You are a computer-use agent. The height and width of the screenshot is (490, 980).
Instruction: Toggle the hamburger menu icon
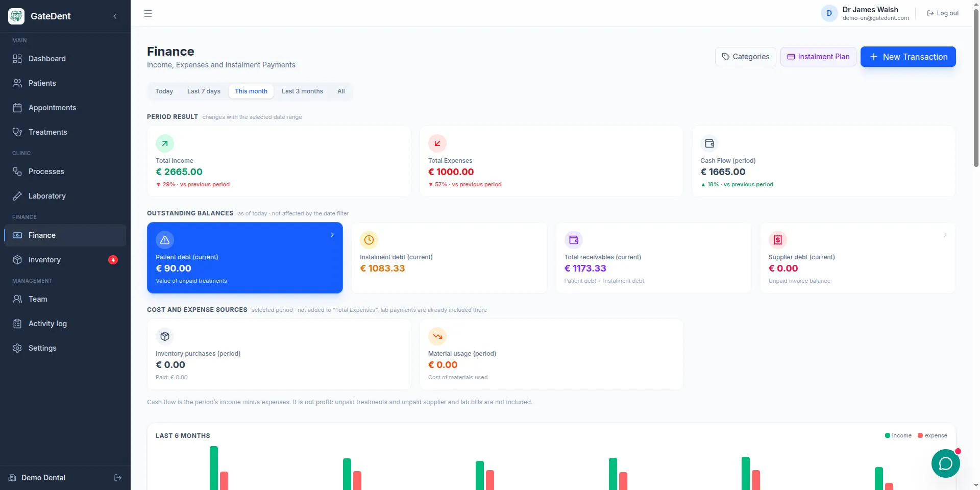[x=148, y=13]
